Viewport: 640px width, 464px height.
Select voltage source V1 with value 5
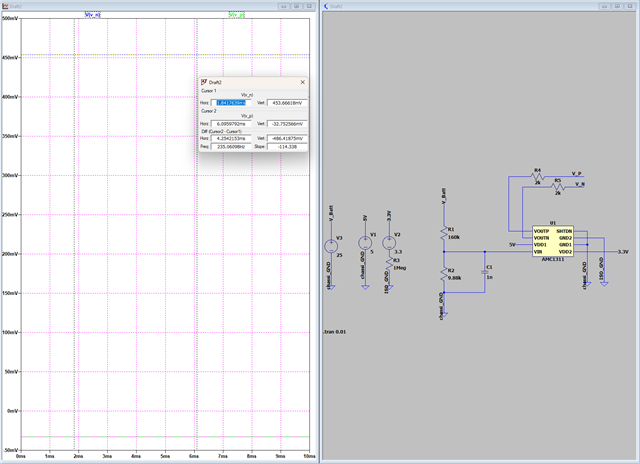365,243
